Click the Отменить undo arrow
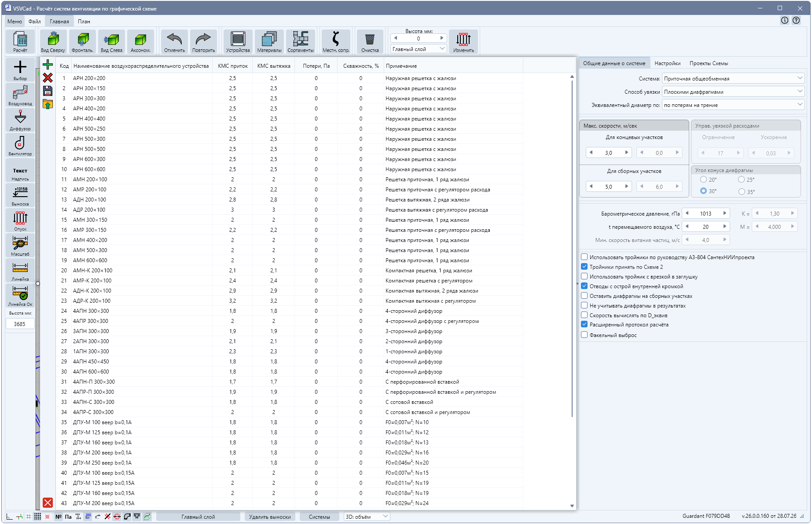This screenshot has height=524, width=812. (x=174, y=42)
